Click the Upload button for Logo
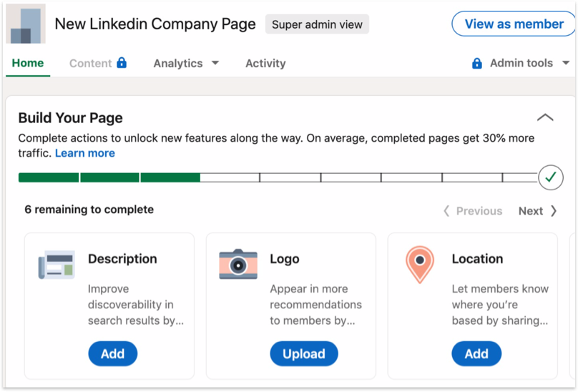 pos(304,353)
